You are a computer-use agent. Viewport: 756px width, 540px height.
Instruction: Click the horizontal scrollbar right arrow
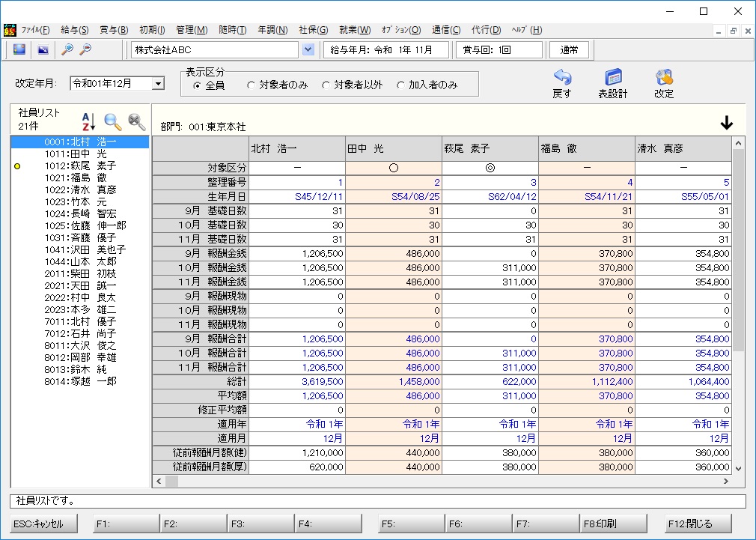click(x=726, y=481)
